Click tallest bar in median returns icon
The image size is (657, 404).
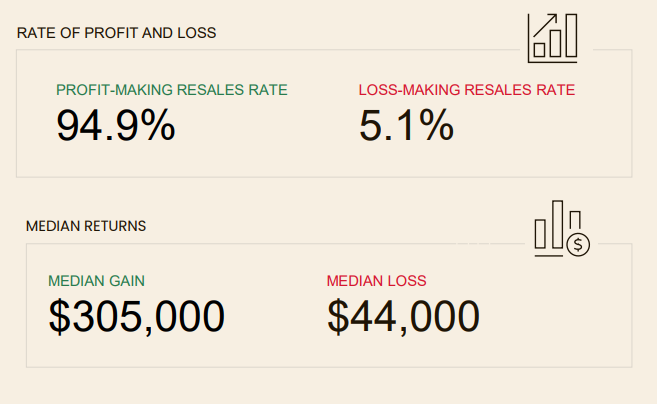[x=558, y=222]
